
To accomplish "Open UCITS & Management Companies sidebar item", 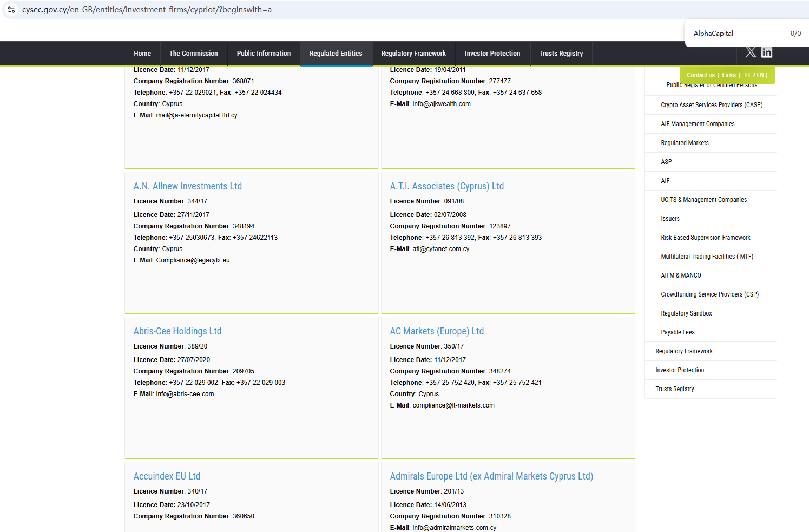I will click(x=703, y=200).
